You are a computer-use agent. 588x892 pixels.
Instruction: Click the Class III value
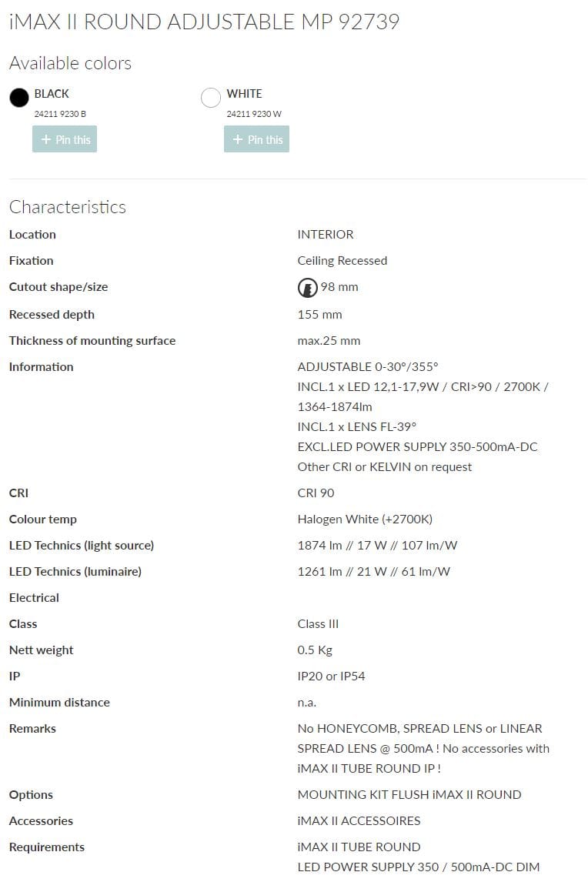click(318, 623)
